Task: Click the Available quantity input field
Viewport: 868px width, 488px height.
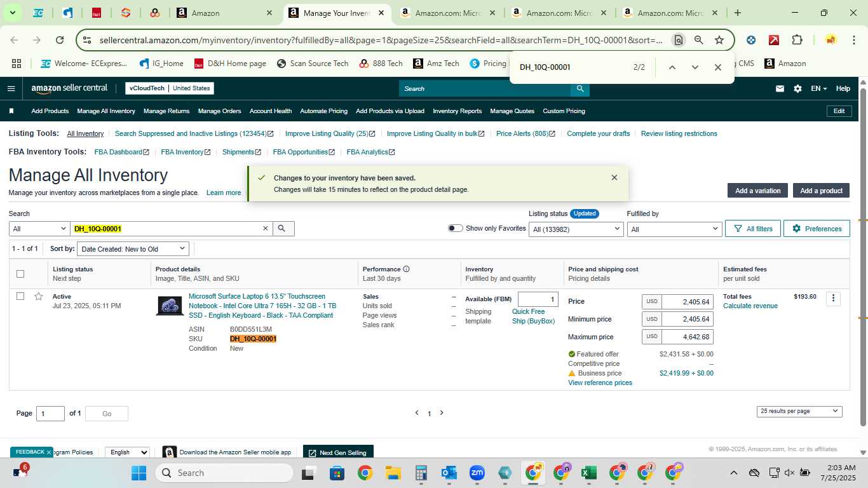Action: [x=538, y=299]
